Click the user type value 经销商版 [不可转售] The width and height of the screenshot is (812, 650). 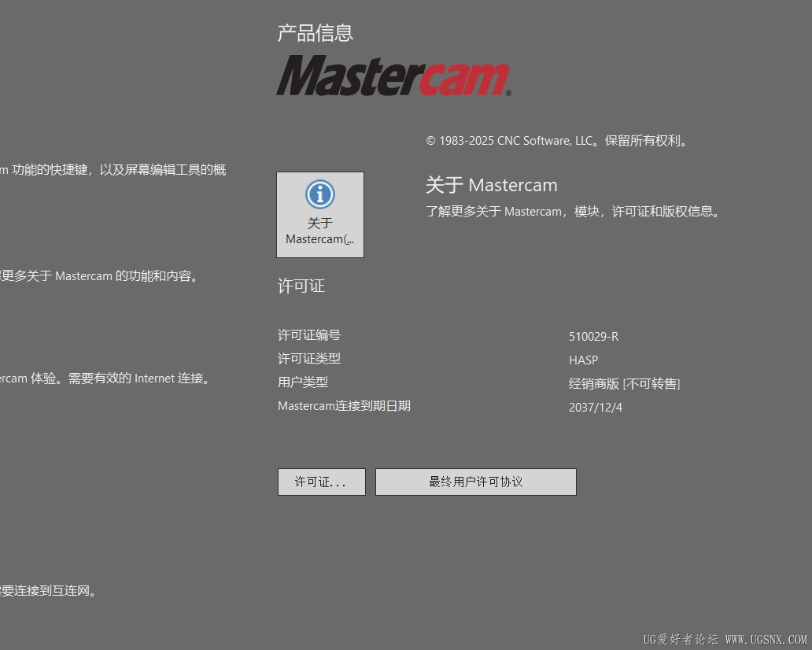pos(625,383)
